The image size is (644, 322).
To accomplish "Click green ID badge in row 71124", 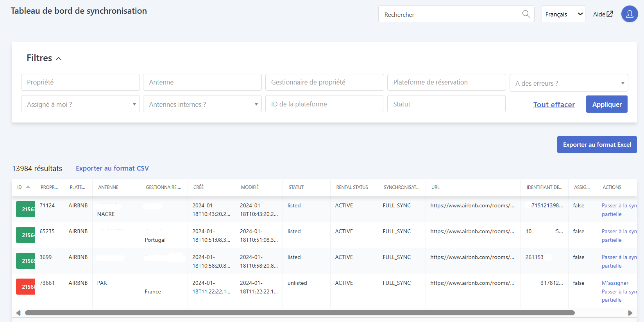I will (25, 209).
